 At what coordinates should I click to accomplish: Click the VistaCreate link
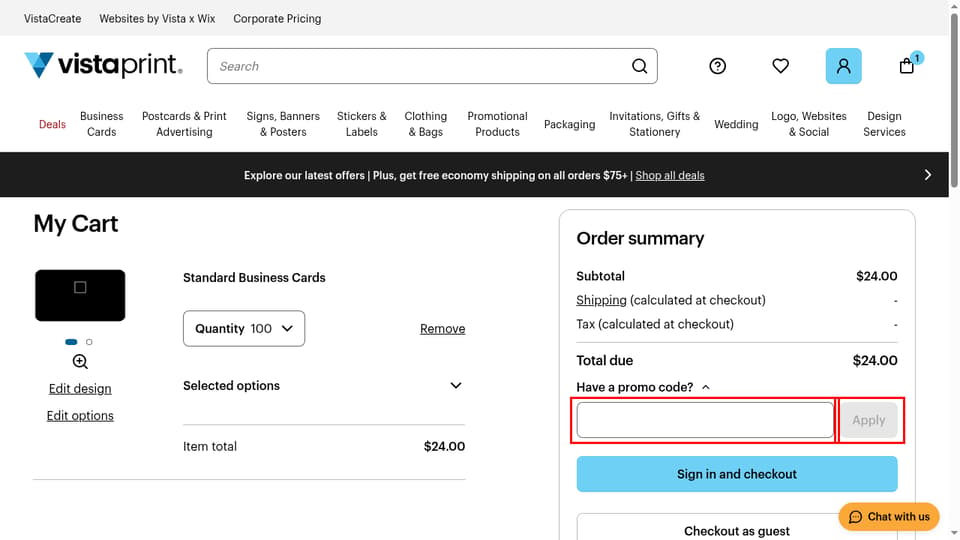click(53, 18)
